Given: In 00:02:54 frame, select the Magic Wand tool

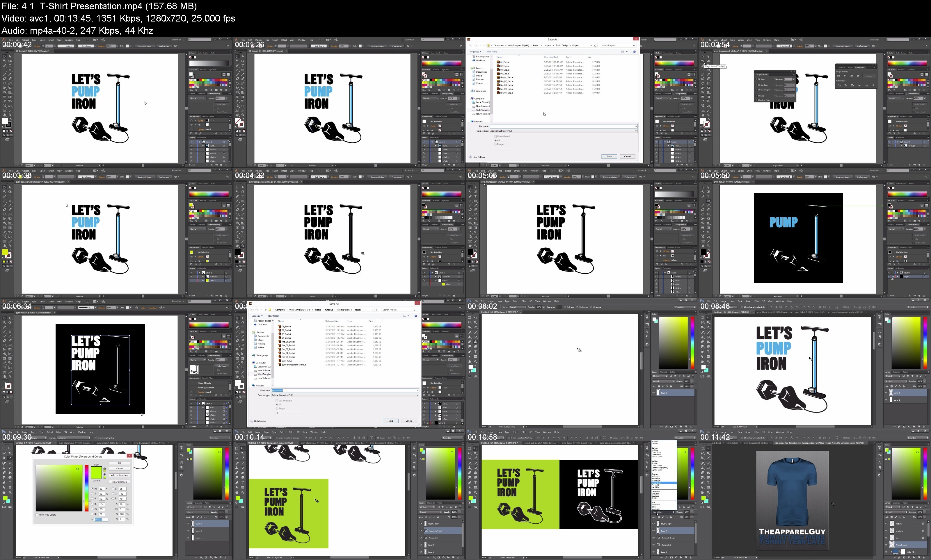Looking at the screenshot, I should point(703,61).
